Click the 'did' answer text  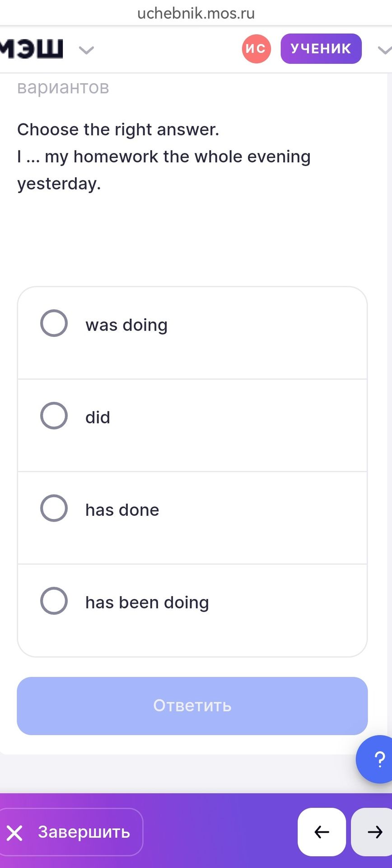click(x=98, y=417)
